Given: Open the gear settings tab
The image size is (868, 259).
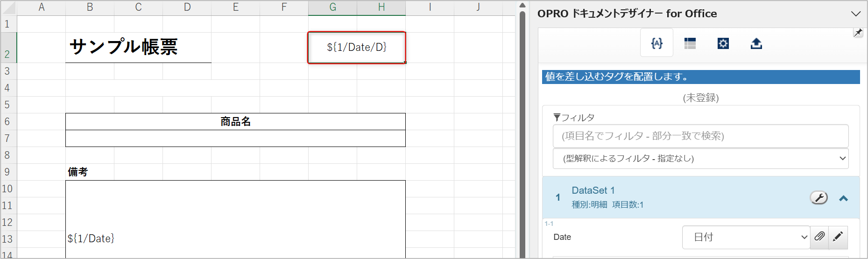Looking at the screenshot, I should [x=723, y=43].
